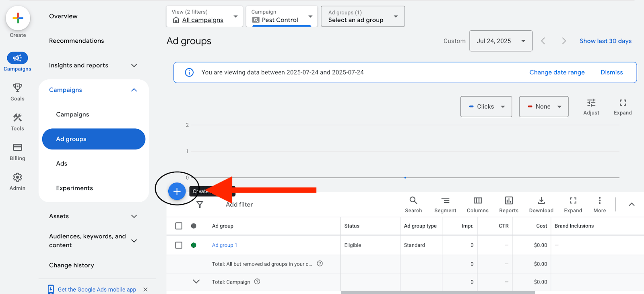This screenshot has height=294, width=644.
Task: Click the multicolor Create plus button
Action: pyautogui.click(x=18, y=18)
